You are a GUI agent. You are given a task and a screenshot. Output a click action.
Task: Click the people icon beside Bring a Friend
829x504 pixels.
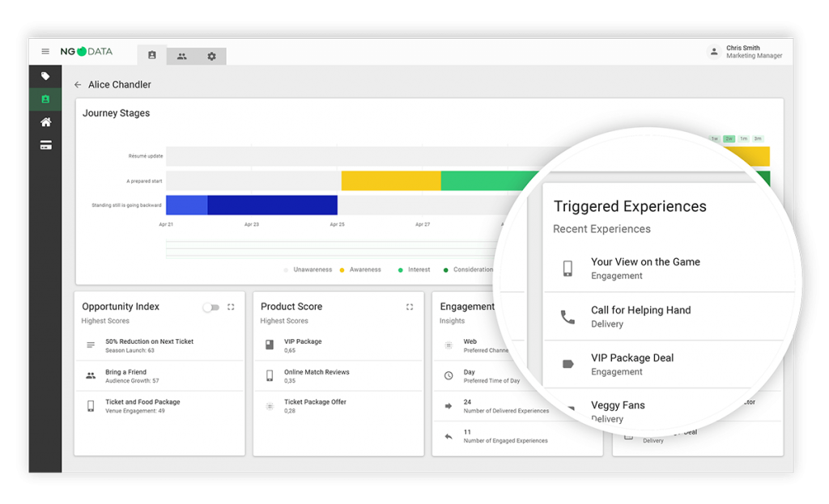[x=91, y=376]
